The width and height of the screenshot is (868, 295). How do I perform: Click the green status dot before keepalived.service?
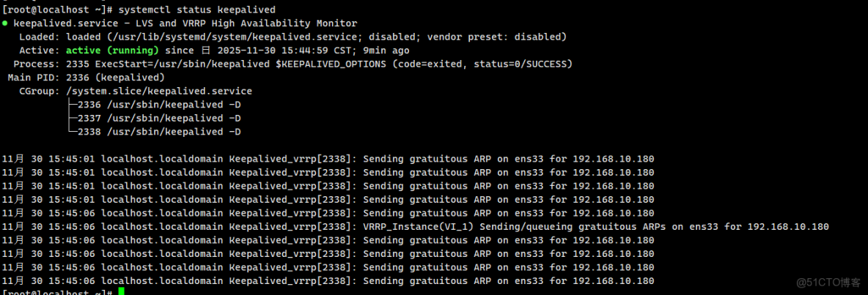(5, 23)
